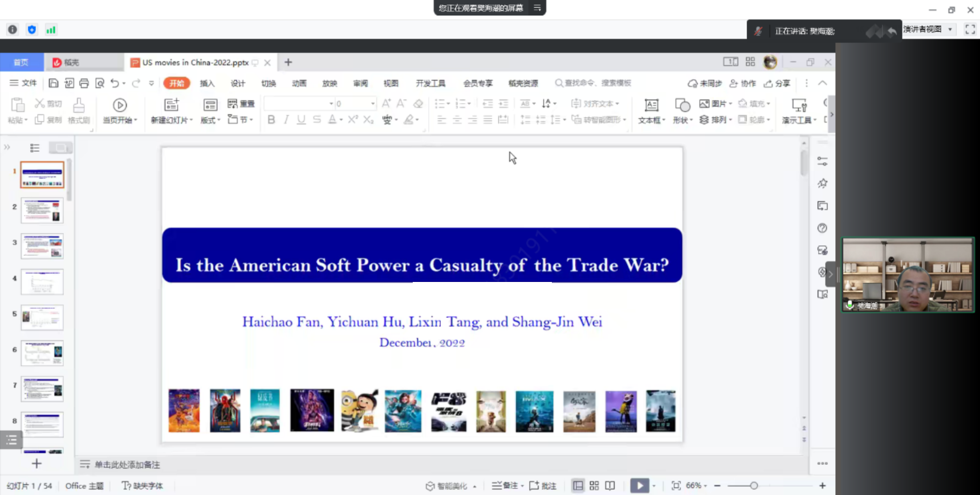The height and width of the screenshot is (495, 980).
Task: Switch to slide sorter view
Action: tap(594, 486)
